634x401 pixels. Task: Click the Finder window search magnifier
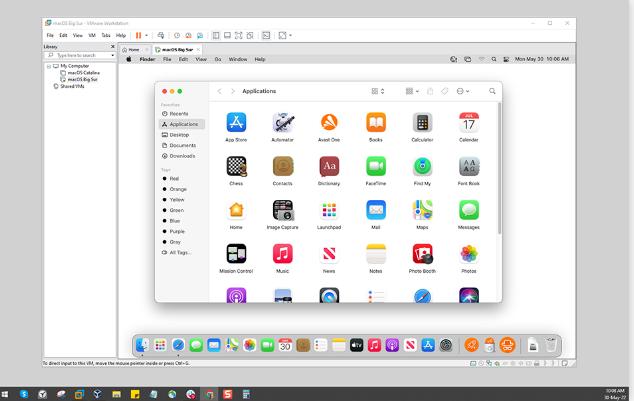click(492, 91)
